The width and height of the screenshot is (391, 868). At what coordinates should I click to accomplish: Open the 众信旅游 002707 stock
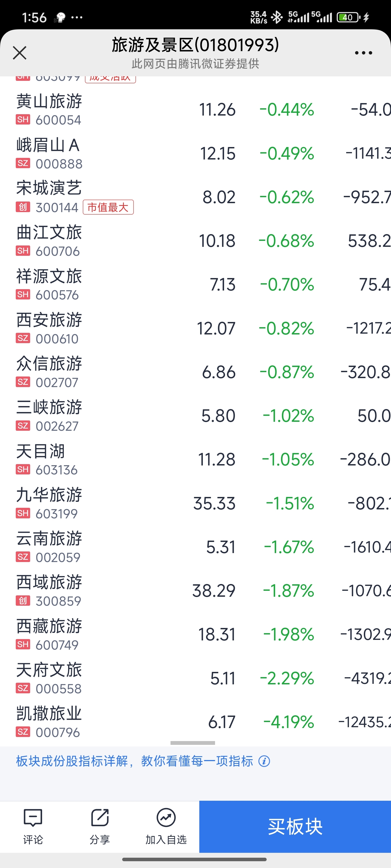coord(196,372)
